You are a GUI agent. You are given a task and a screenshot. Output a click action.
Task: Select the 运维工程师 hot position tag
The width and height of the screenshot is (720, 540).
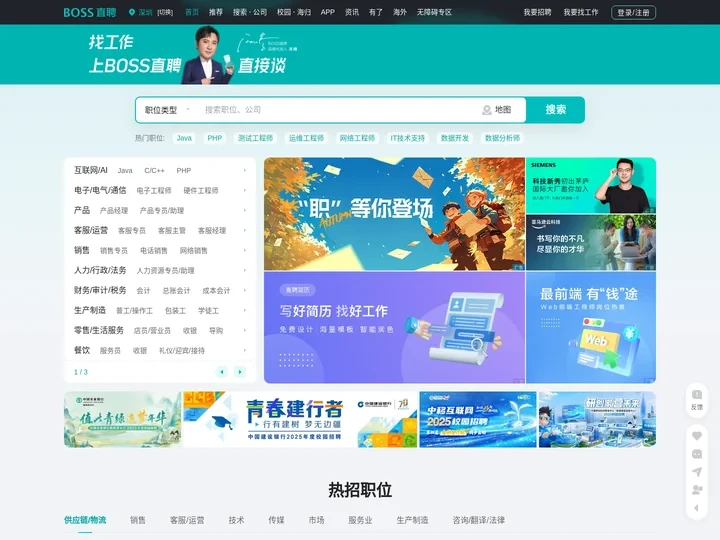pos(306,138)
